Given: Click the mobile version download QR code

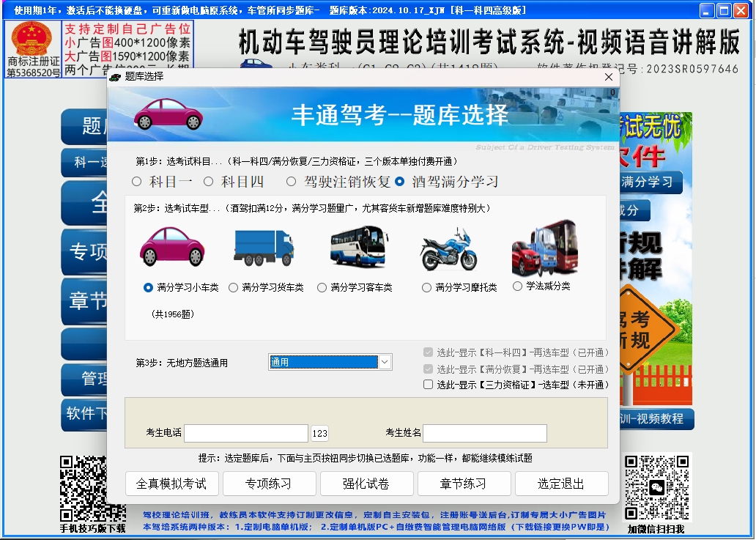Looking at the screenshot, I should pos(92,488).
